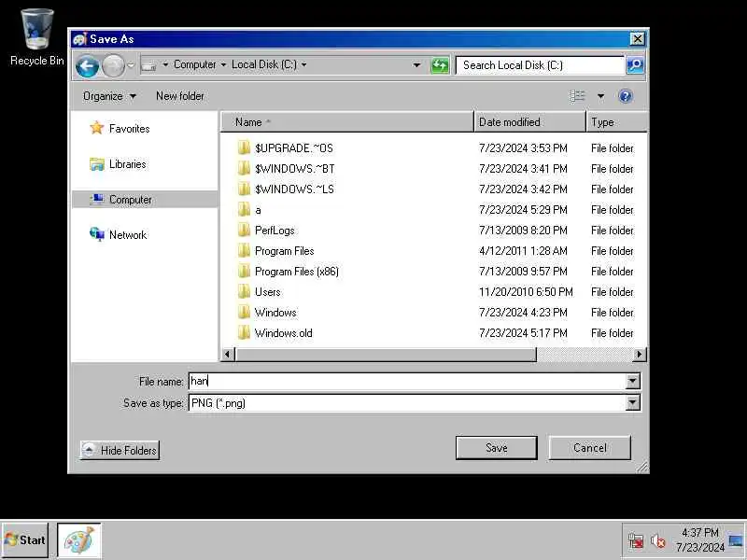This screenshot has width=747, height=560.
Task: Select the PerfLogs folder icon
Action: click(x=244, y=231)
